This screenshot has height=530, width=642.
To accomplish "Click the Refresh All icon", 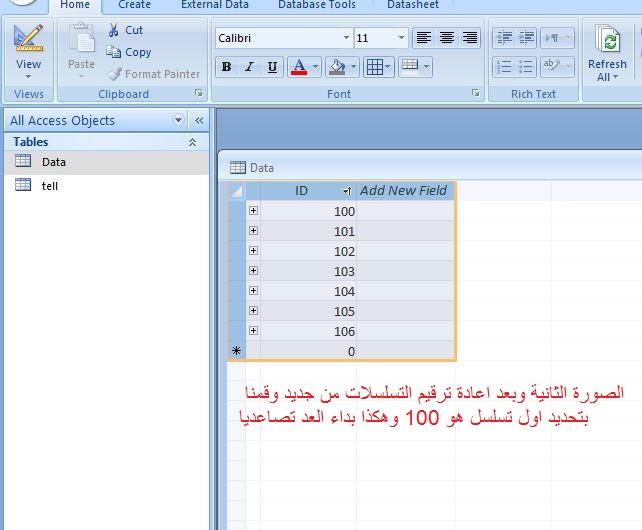I will (607, 41).
